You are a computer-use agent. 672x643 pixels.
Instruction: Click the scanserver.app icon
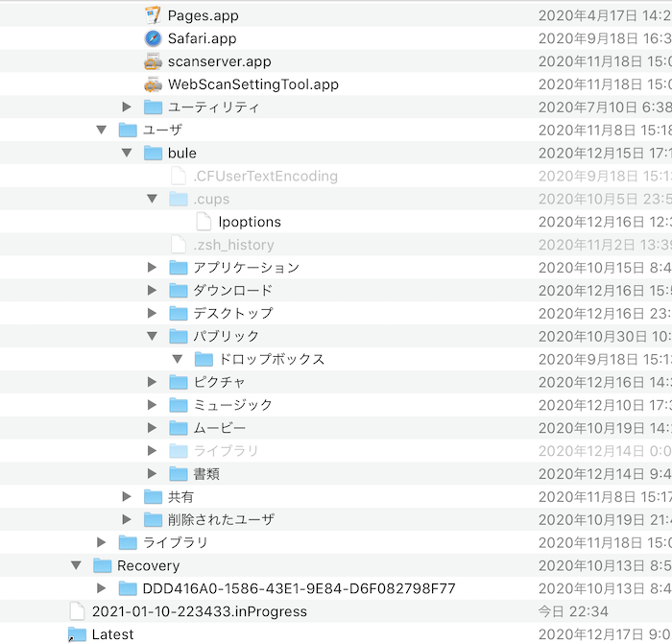tap(153, 61)
